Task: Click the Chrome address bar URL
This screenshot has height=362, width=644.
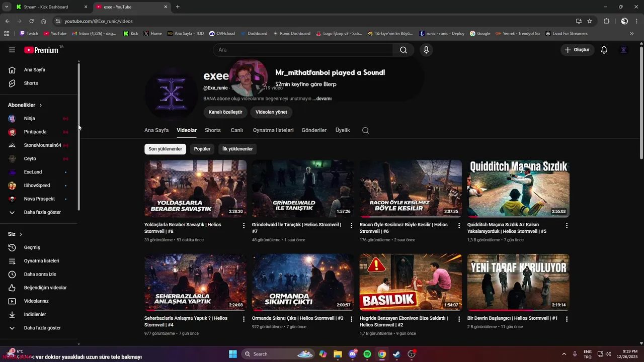Action: 99,21
